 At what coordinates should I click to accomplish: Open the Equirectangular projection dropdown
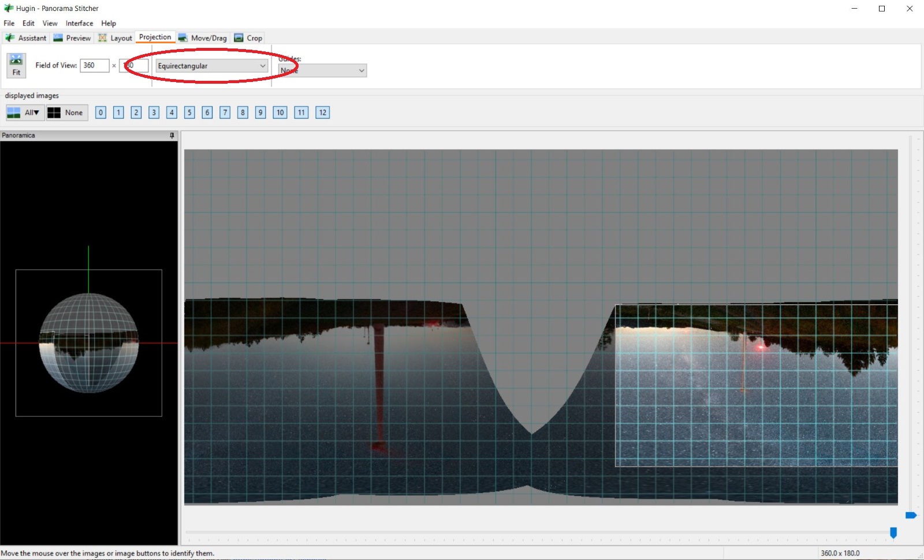point(212,66)
